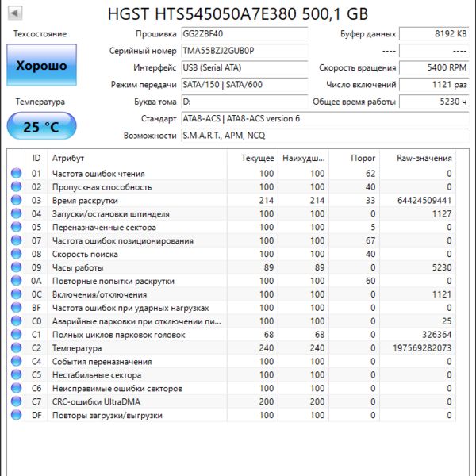The image size is (476, 476).
Task: Click the Наихудш... column header
Action: 303,158
